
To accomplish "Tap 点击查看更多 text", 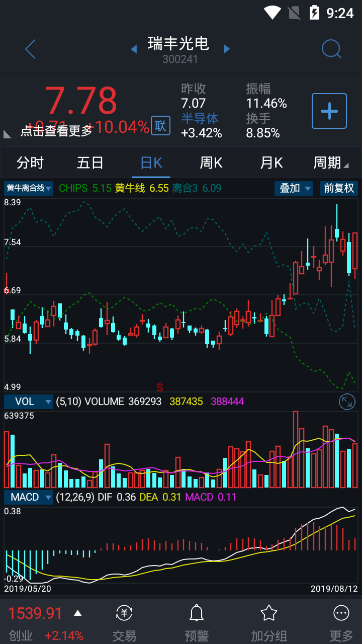I will point(56,131).
